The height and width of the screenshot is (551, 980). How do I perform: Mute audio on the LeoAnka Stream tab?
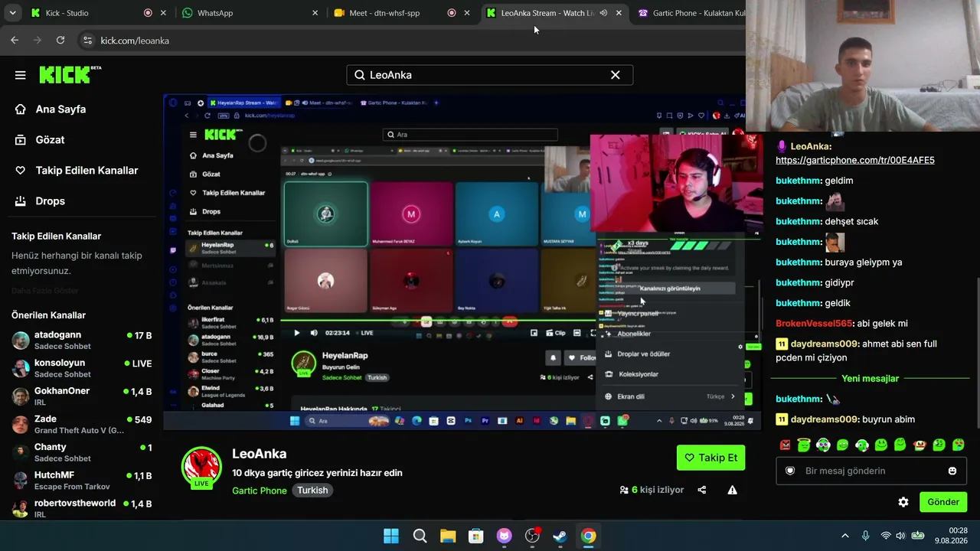(603, 13)
